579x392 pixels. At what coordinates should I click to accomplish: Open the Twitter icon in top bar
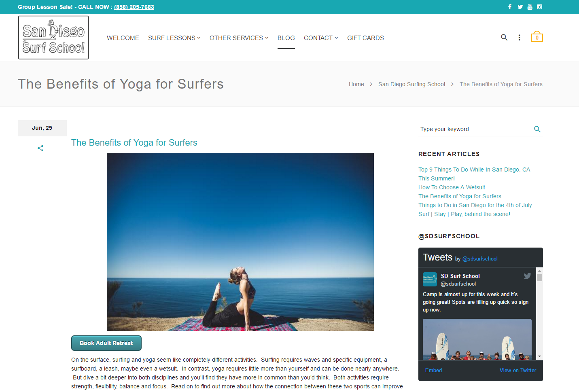coord(520,7)
